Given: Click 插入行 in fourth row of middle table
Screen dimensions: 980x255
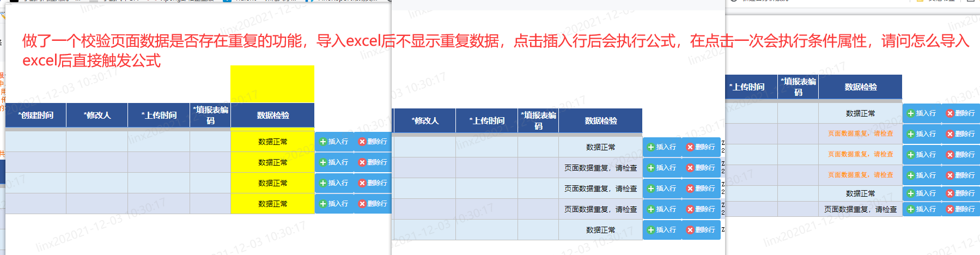Looking at the screenshot, I should [662, 209].
